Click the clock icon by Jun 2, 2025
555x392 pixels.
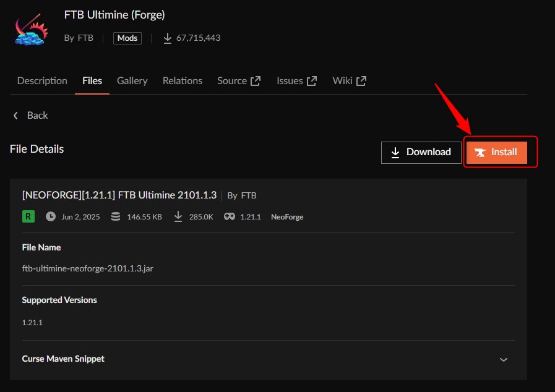51,216
